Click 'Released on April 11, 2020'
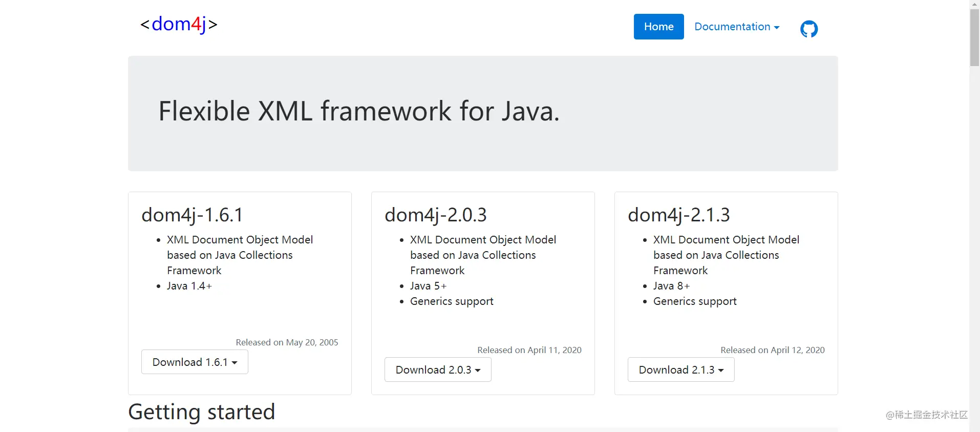Image resolution: width=980 pixels, height=432 pixels. (529, 350)
